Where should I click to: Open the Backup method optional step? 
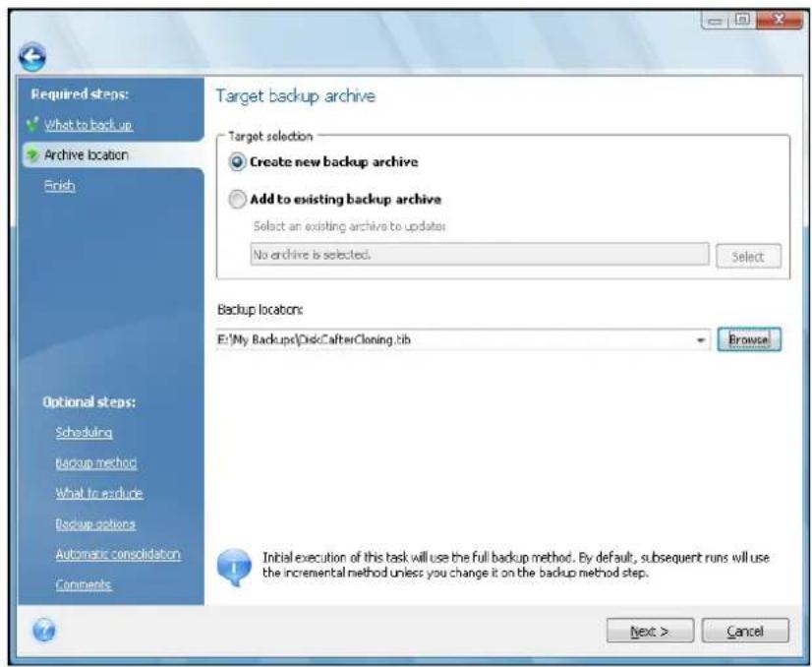click(x=96, y=462)
